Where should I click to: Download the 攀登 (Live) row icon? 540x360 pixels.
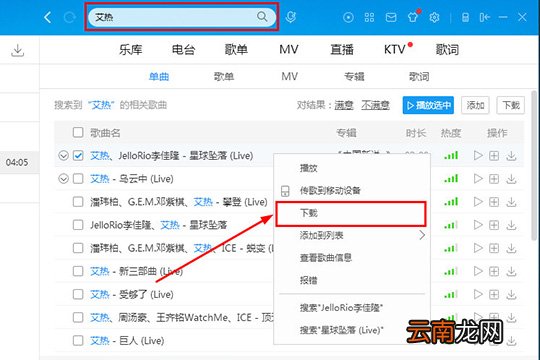(511, 202)
